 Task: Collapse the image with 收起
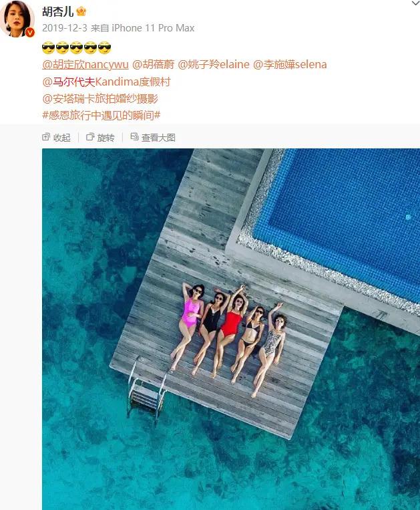[x=56, y=137]
